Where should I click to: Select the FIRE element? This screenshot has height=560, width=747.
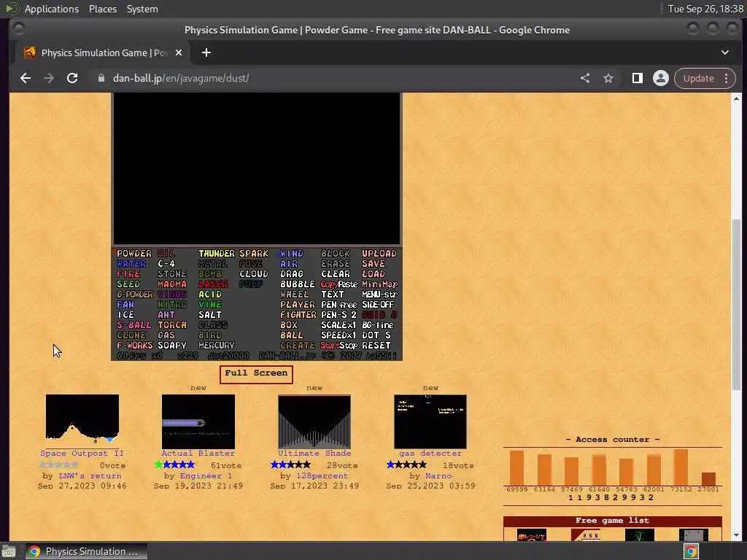click(128, 274)
